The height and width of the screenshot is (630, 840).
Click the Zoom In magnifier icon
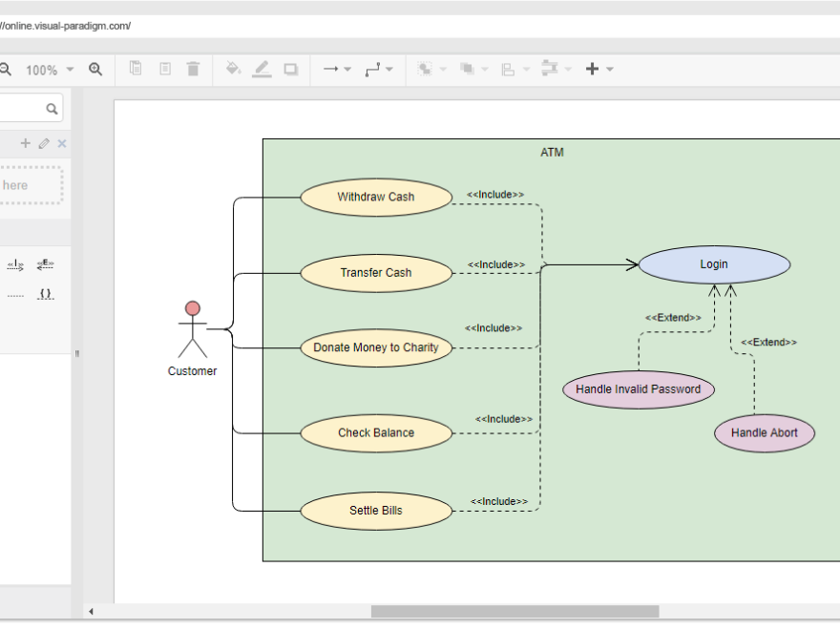click(95, 69)
